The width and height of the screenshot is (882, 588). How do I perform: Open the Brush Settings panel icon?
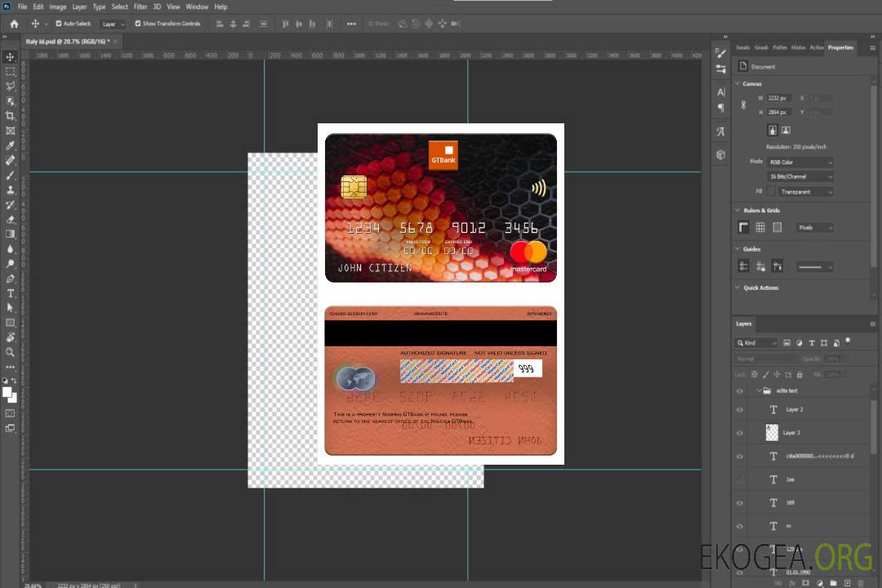(721, 53)
